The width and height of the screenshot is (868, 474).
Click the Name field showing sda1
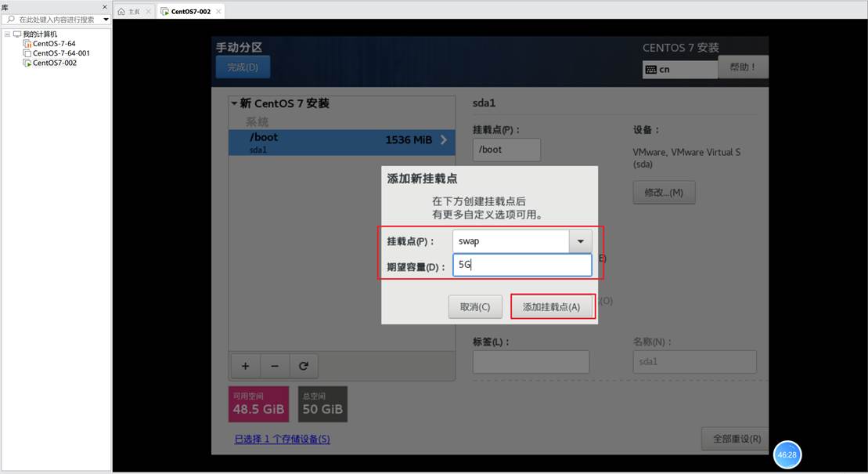(695, 361)
